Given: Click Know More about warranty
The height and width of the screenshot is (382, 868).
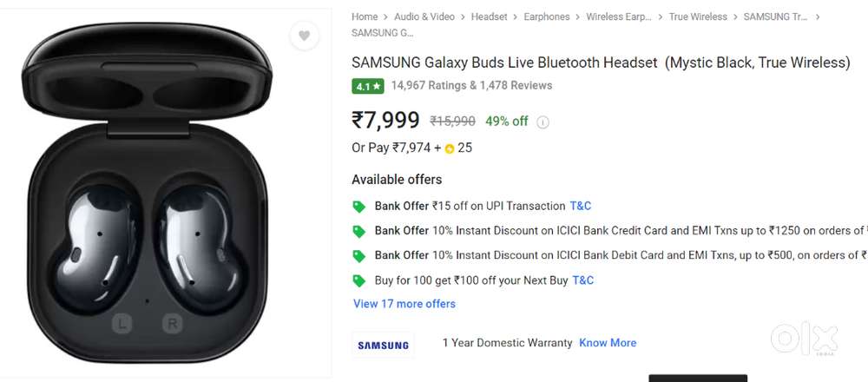Looking at the screenshot, I should tap(608, 343).
